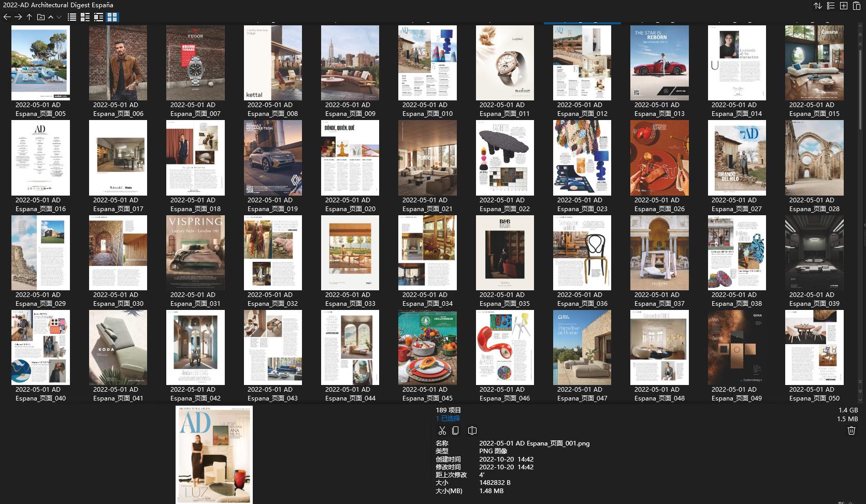Switch to details view mode
The width and height of the screenshot is (866, 504).
tap(85, 17)
